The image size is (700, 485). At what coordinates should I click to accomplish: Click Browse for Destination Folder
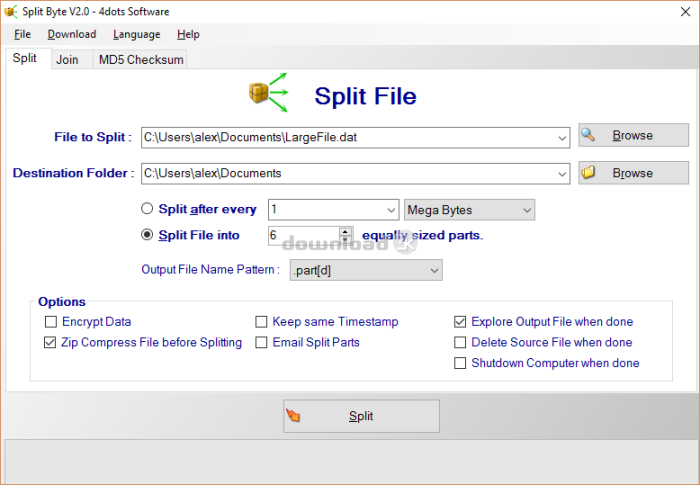coord(633,173)
